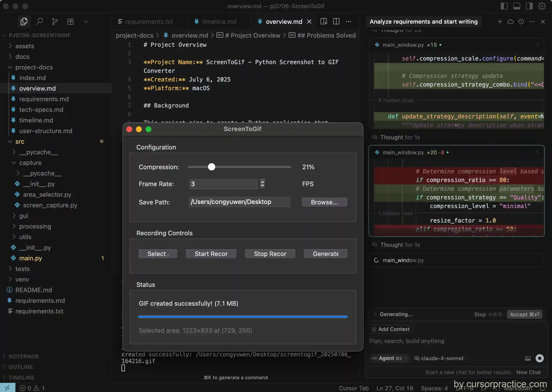Open Agent mode dropdown

tap(390, 358)
